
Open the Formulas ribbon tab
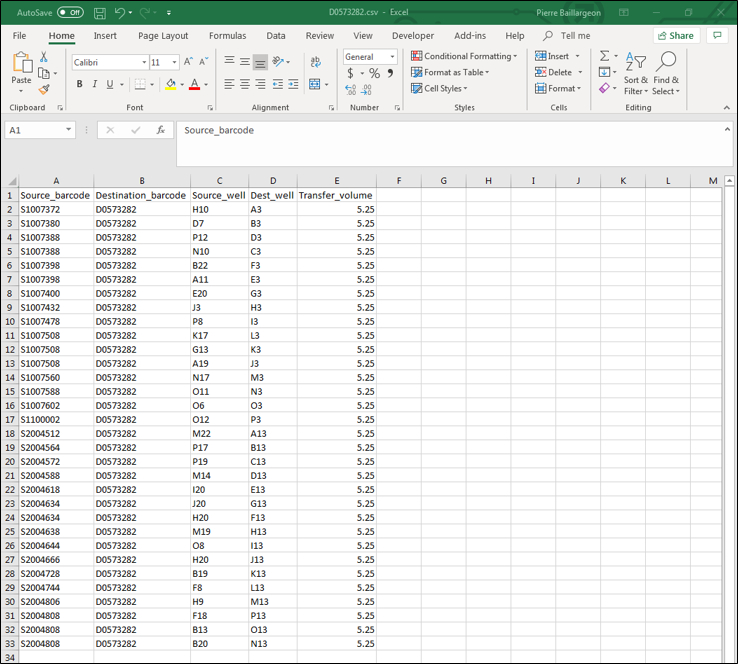pyautogui.click(x=227, y=36)
